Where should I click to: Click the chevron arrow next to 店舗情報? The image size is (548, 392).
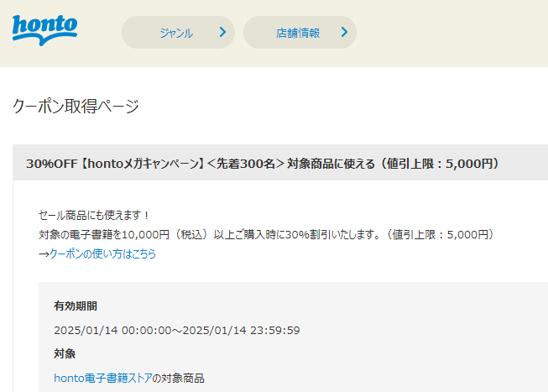point(344,32)
